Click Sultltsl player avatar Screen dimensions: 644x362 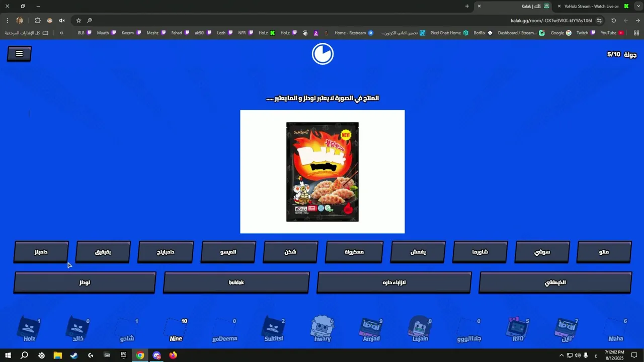click(x=273, y=328)
